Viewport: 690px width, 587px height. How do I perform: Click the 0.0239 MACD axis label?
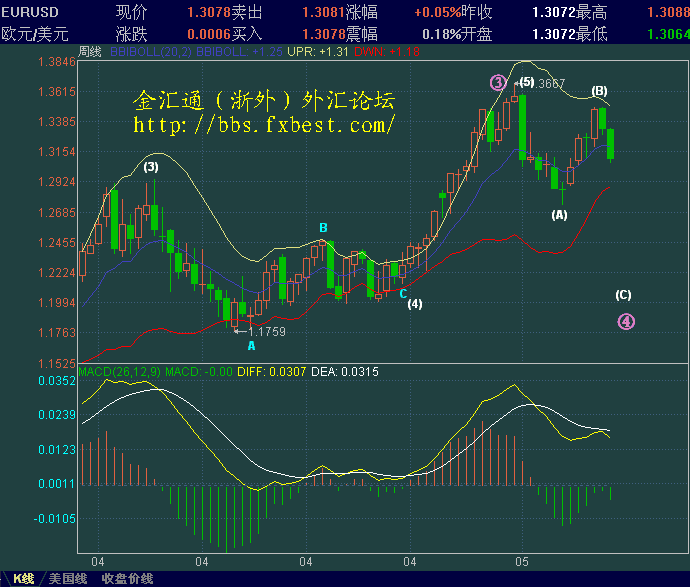coord(57,415)
